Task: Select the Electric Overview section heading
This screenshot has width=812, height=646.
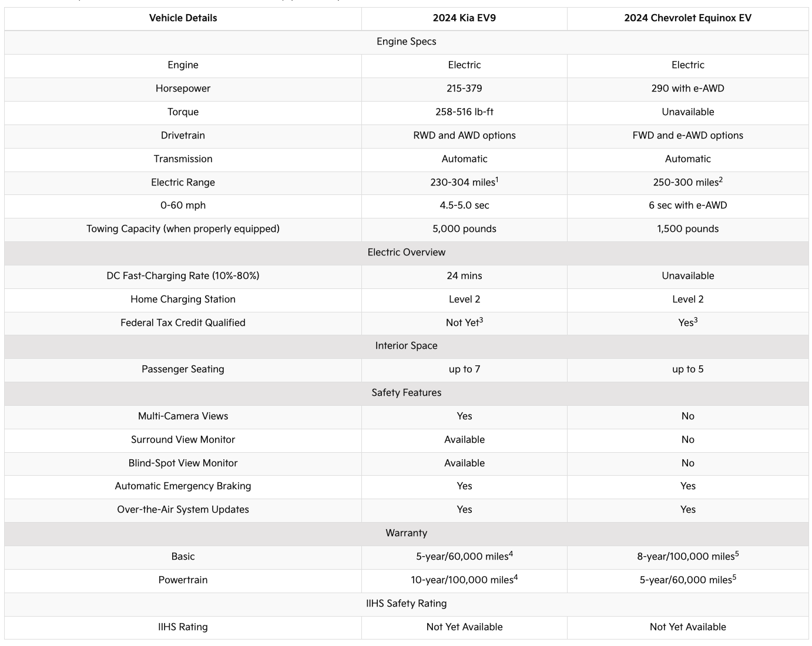Action: pyautogui.click(x=406, y=253)
